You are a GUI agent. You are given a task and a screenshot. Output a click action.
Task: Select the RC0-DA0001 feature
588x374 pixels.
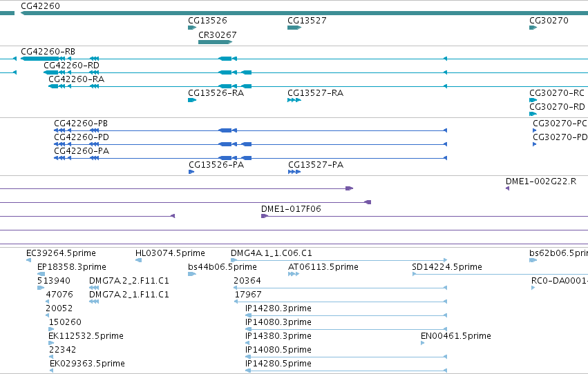pos(533,288)
